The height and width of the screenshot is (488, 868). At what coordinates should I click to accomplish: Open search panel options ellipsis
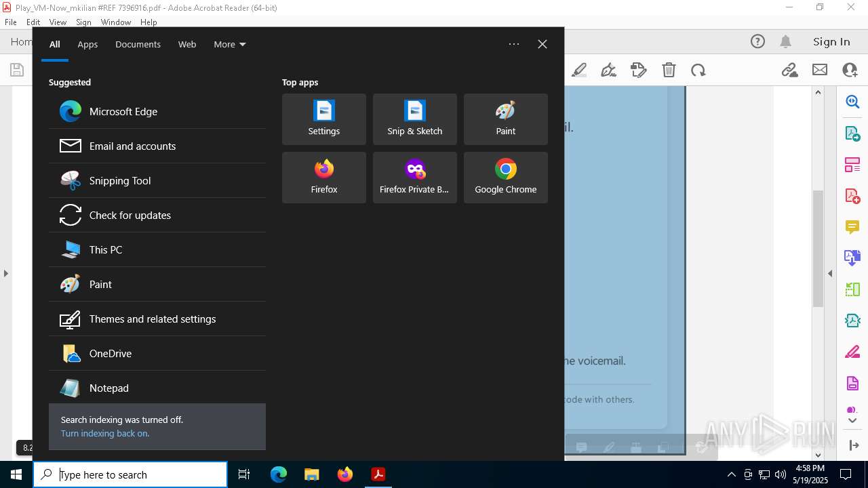coord(514,44)
